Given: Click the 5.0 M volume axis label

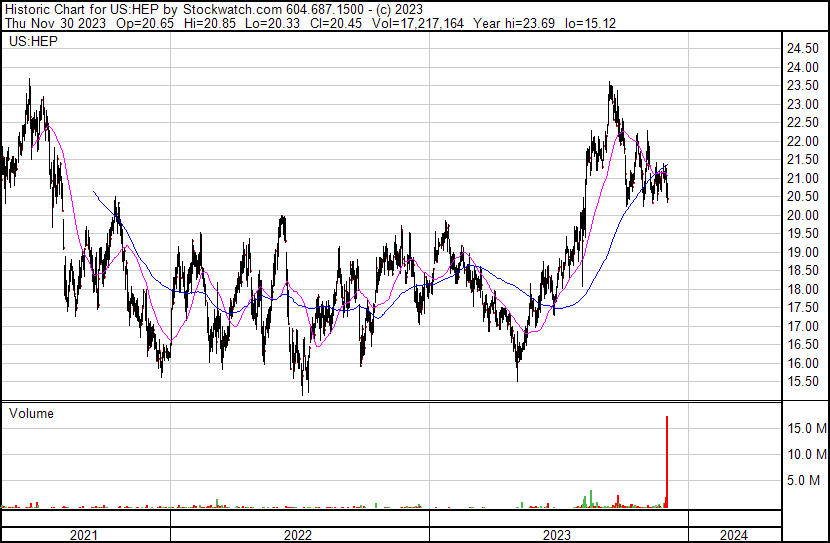Looking at the screenshot, I should click(808, 481).
